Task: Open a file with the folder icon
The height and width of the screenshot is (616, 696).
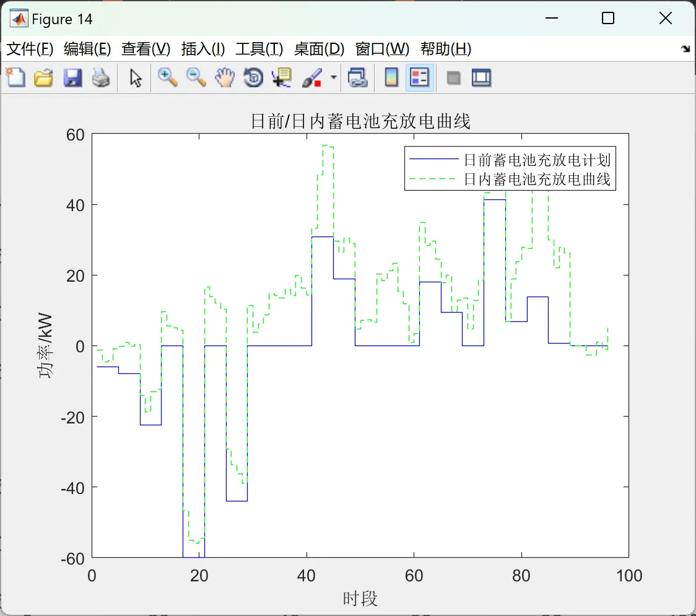Action: pyautogui.click(x=43, y=77)
